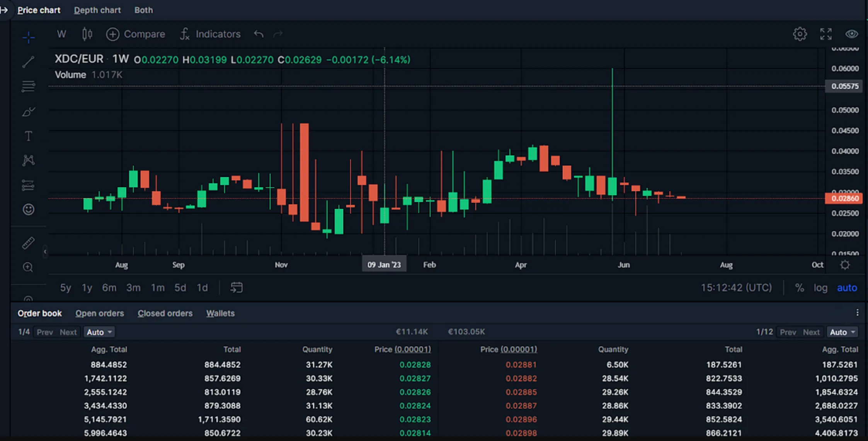Undo the last chart action

(259, 34)
